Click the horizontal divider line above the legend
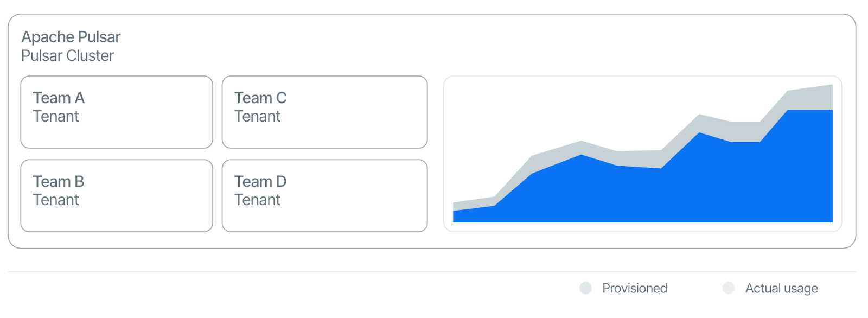The width and height of the screenshot is (868, 318). [x=432, y=272]
